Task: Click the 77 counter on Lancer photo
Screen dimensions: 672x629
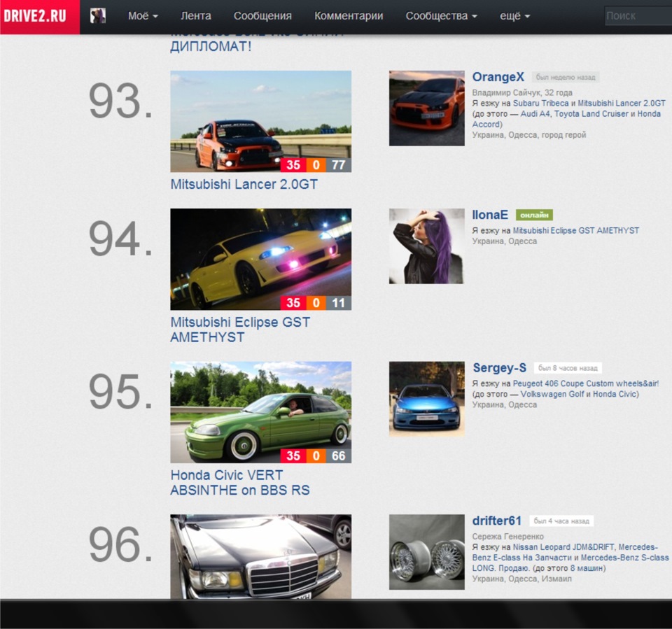Action: coord(339,165)
